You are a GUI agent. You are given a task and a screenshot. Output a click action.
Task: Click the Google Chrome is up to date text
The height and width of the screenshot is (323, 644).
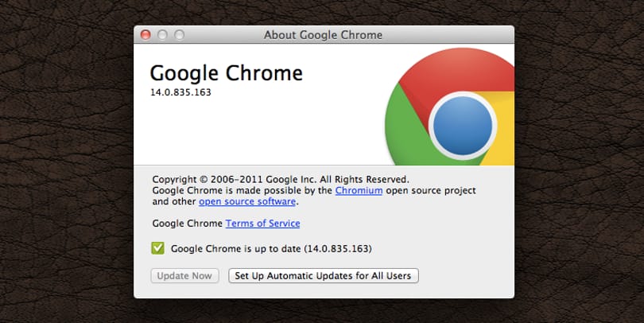tap(271, 249)
